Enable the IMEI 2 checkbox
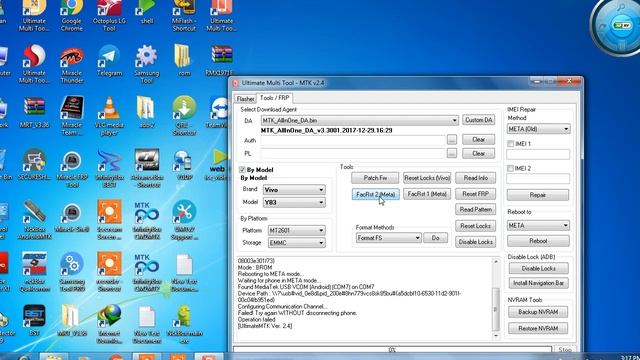 pyautogui.click(x=510, y=168)
